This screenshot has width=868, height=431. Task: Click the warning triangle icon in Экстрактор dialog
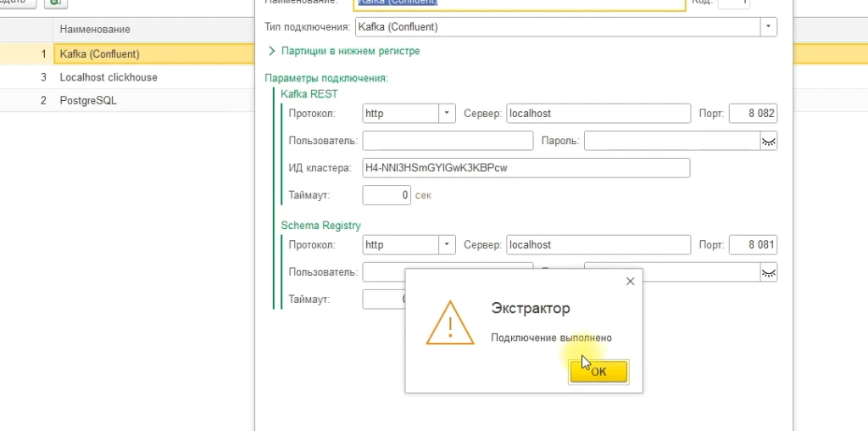449,322
